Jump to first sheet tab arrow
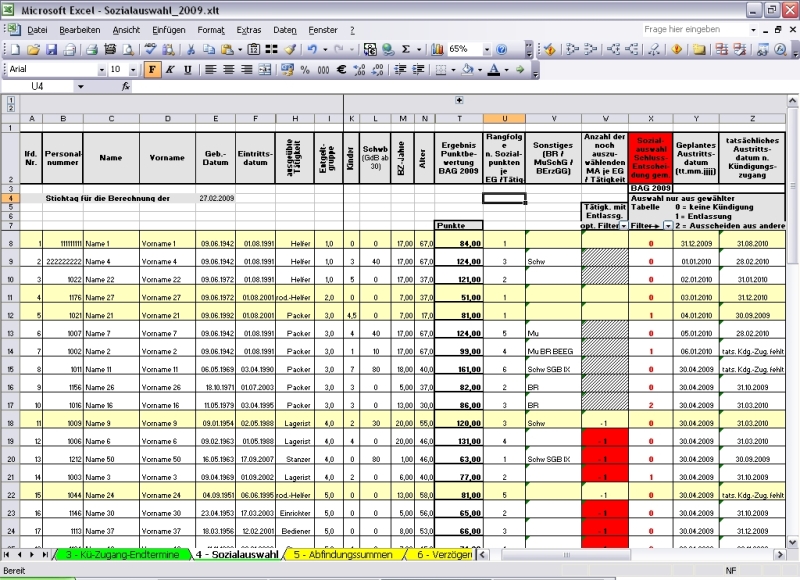800x580 pixels. 7,554
